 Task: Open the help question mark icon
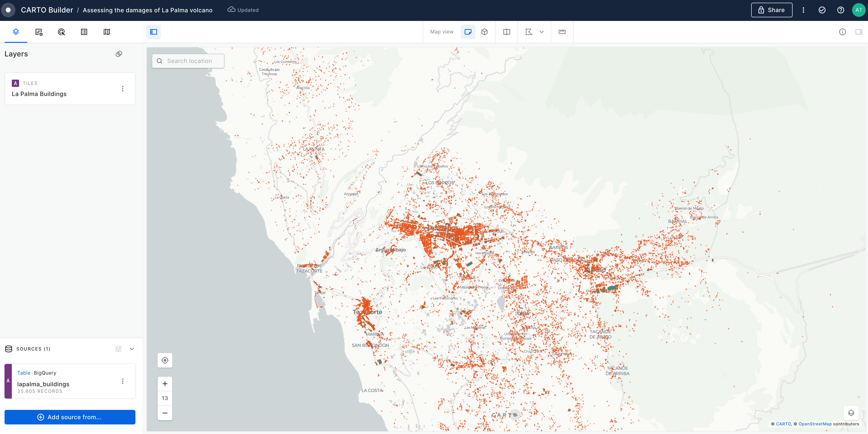tap(841, 10)
